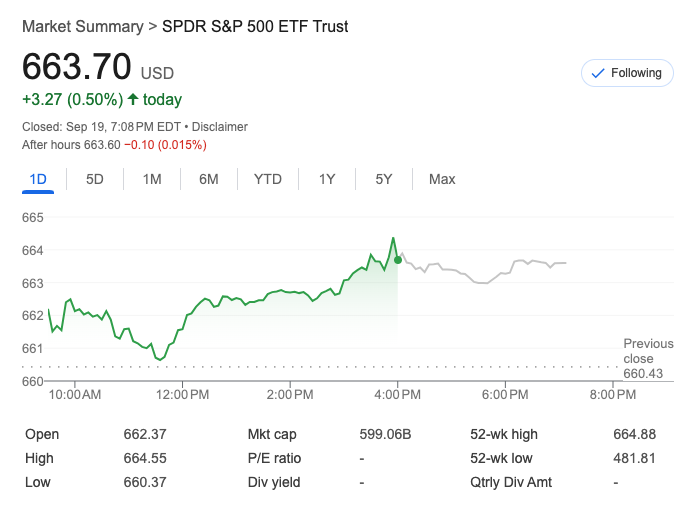The image size is (689, 505).
Task: Switch to the 5Y chart range
Action: tap(384, 180)
